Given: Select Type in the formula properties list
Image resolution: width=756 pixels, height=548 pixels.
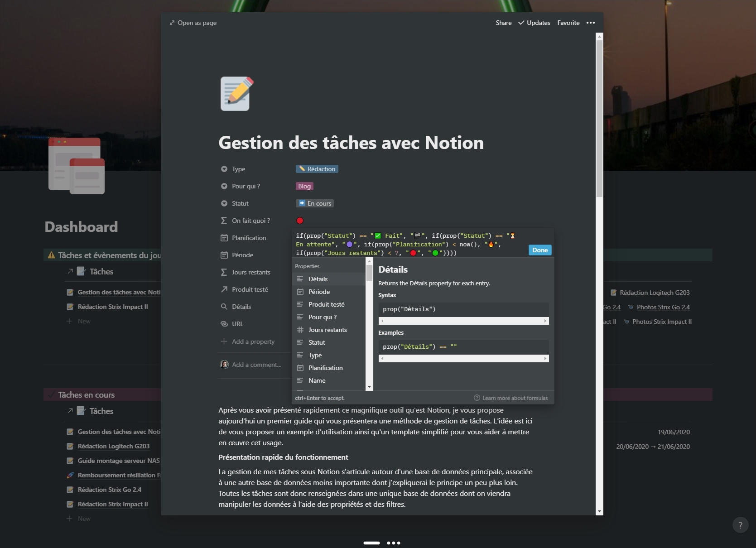Looking at the screenshot, I should 329,355.
